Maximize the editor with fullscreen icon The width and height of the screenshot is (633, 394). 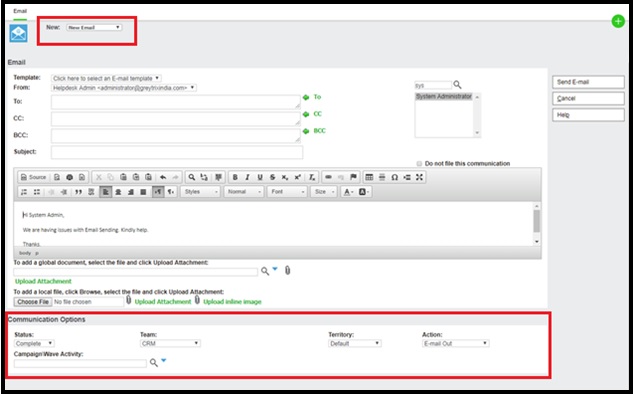click(x=419, y=177)
